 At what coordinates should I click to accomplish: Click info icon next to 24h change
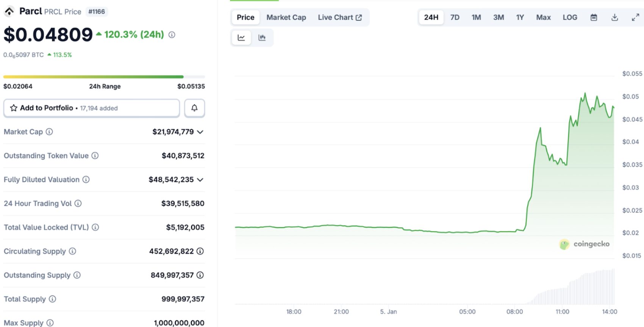click(x=172, y=35)
